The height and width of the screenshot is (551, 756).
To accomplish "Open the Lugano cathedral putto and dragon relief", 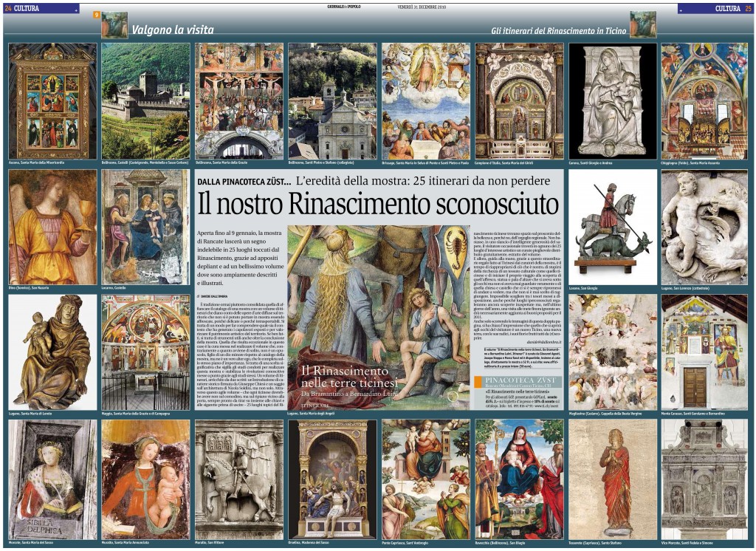I will click(704, 227).
